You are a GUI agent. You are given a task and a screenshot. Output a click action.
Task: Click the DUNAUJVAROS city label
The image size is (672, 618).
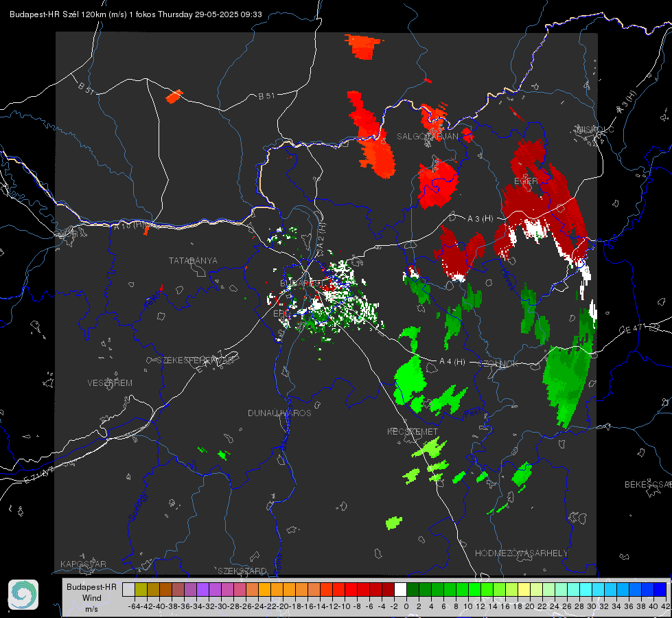(279, 413)
